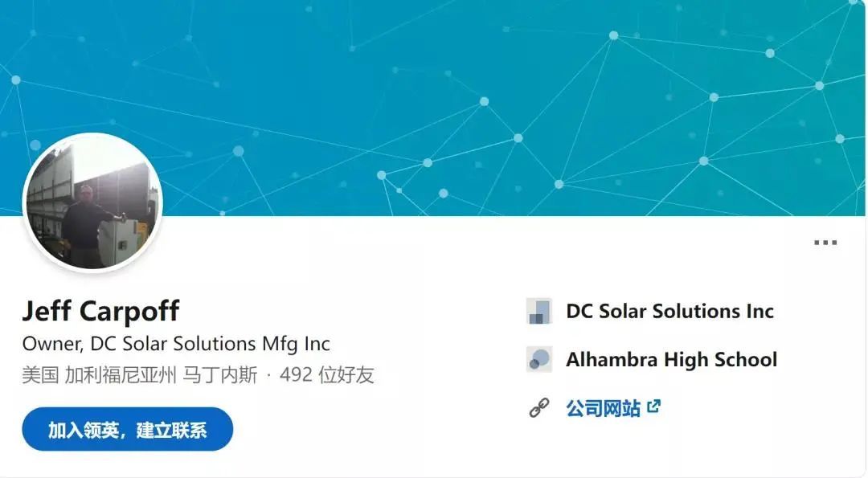Click DC Solar Solutions Mfg Inc in headline
Screen dimensions: 868x478
click(x=210, y=344)
